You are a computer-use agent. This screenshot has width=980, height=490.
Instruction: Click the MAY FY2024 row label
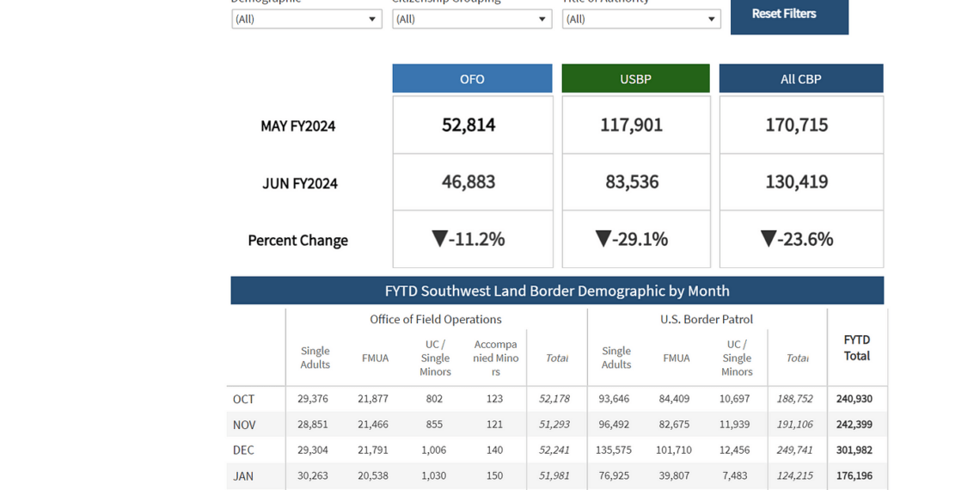[x=298, y=126]
